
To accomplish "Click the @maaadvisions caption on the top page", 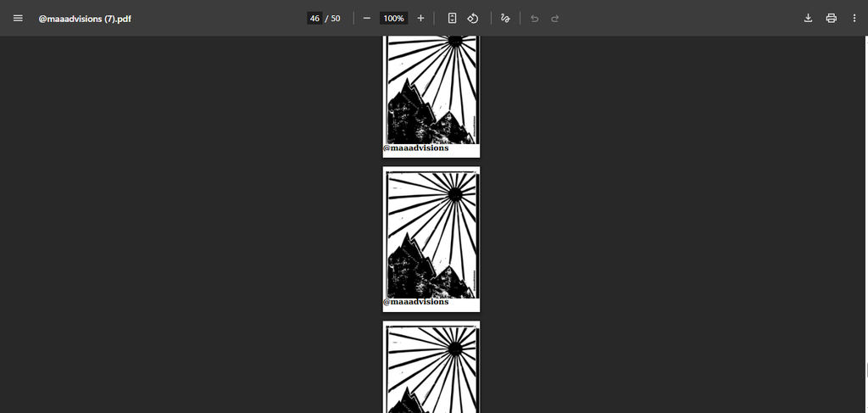I will click(416, 148).
